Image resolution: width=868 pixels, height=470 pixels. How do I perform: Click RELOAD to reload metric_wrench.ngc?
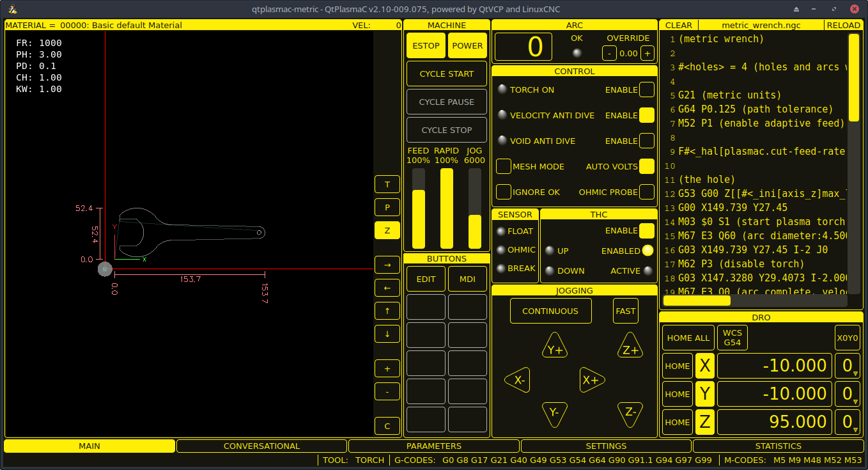(842, 25)
